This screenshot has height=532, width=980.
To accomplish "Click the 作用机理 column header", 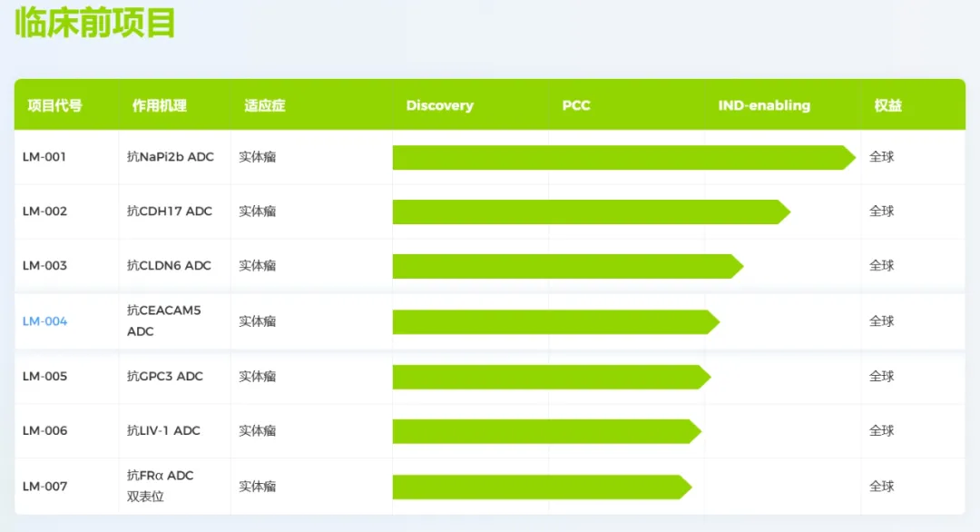I will (160, 105).
